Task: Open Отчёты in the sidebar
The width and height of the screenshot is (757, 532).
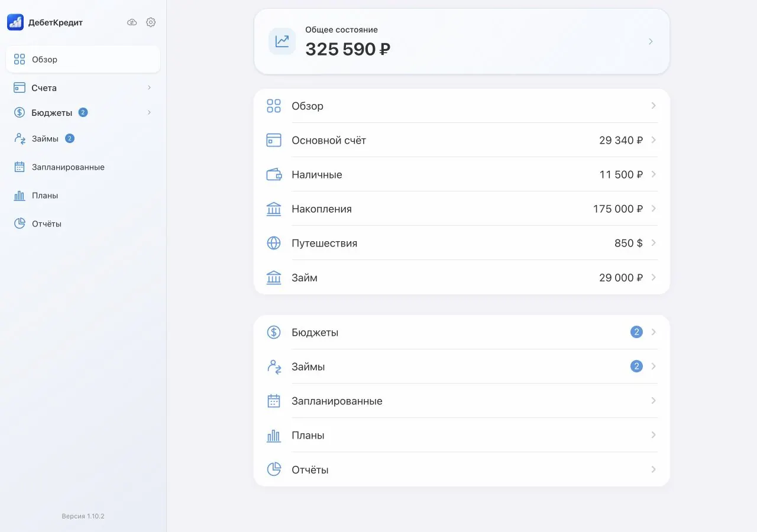Action: click(83, 223)
